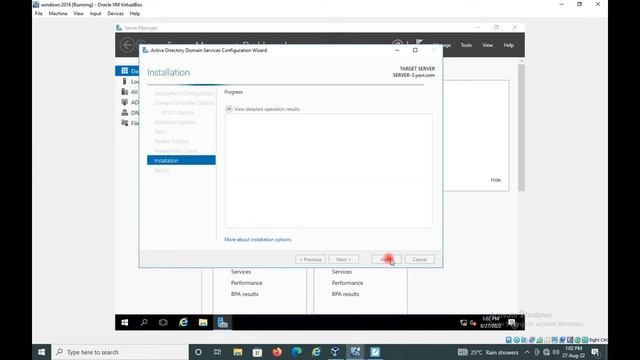Click the VirtualBox icon in host taskbar
The width and height of the screenshot is (640, 360).
336,352
